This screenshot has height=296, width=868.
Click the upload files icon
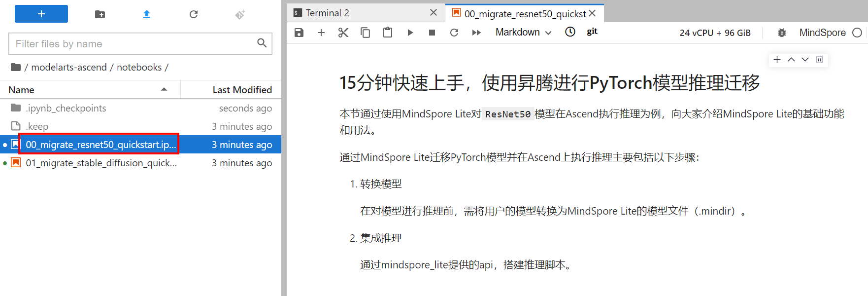tap(146, 14)
